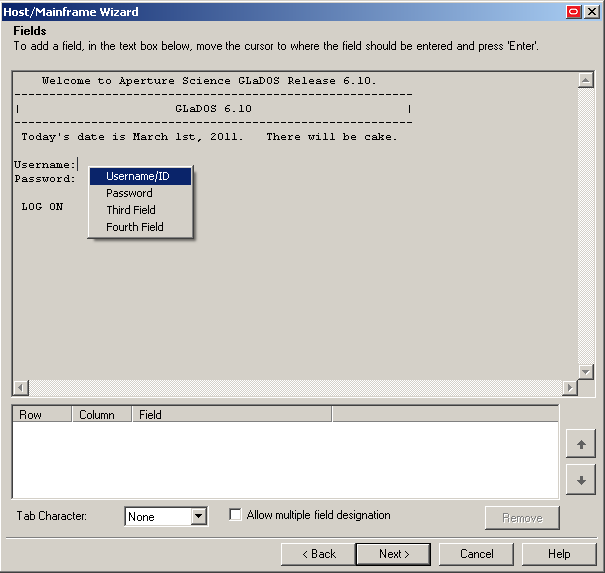This screenshot has height=573, width=605.
Task: Click the vertical scrollbar track
Action: tap(585, 226)
